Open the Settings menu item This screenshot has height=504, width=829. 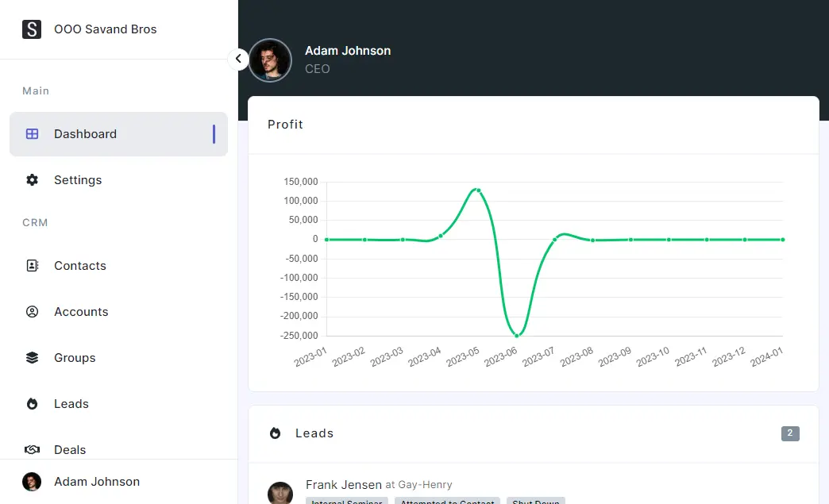(118, 180)
